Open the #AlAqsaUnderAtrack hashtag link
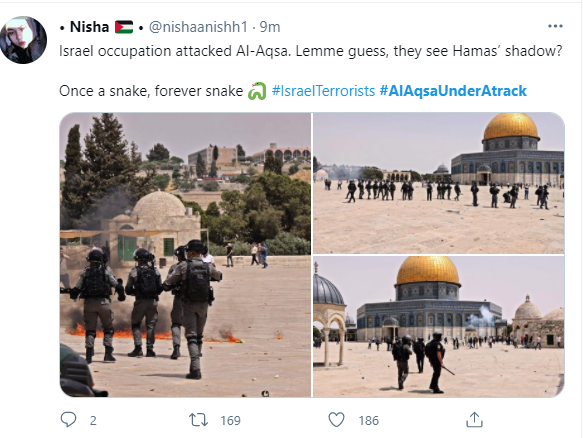This screenshot has width=583, height=438. (x=453, y=91)
